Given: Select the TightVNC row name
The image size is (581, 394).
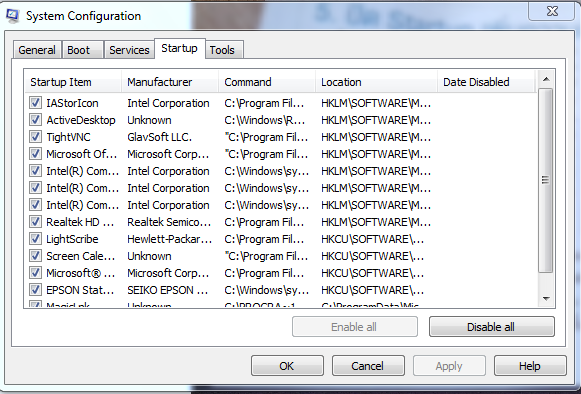Looking at the screenshot, I should tap(68, 137).
